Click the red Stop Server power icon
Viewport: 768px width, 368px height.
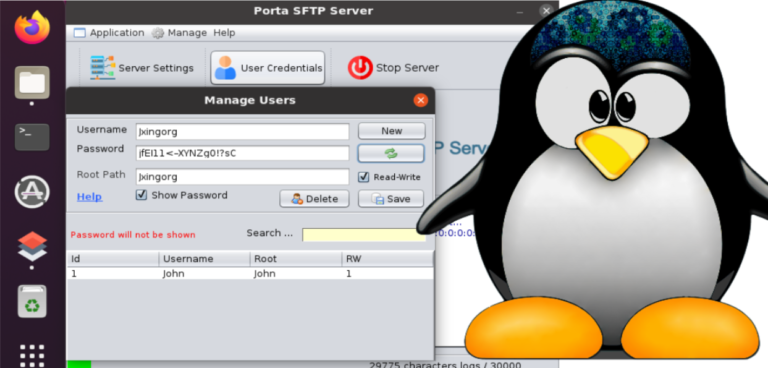[360, 68]
